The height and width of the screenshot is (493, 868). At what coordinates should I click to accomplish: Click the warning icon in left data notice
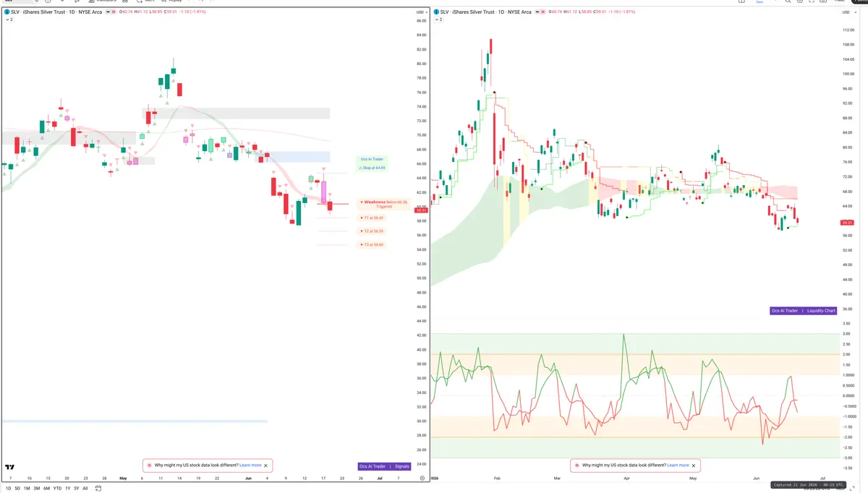(149, 466)
